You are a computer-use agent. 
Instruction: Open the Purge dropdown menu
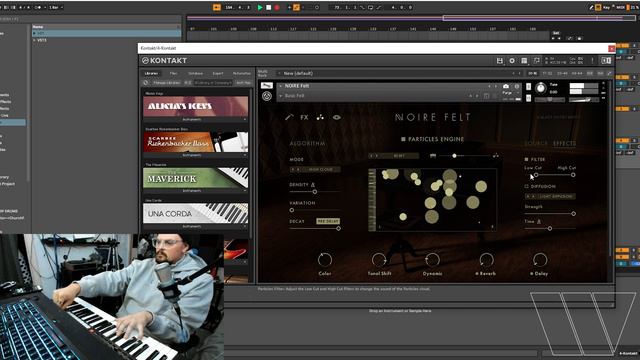[x=510, y=93]
